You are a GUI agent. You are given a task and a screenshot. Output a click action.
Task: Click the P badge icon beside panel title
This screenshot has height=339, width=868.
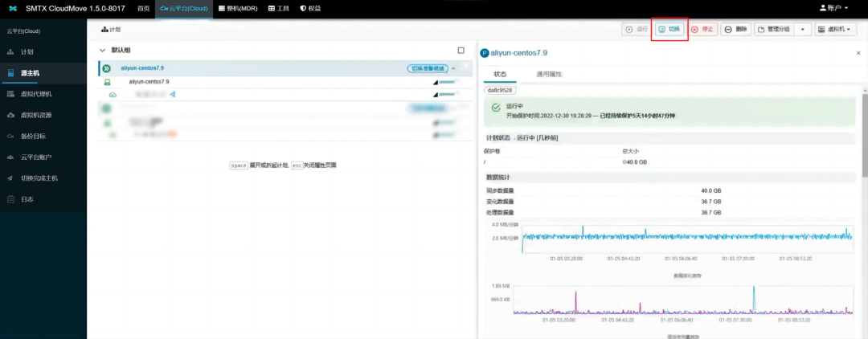[x=485, y=53]
